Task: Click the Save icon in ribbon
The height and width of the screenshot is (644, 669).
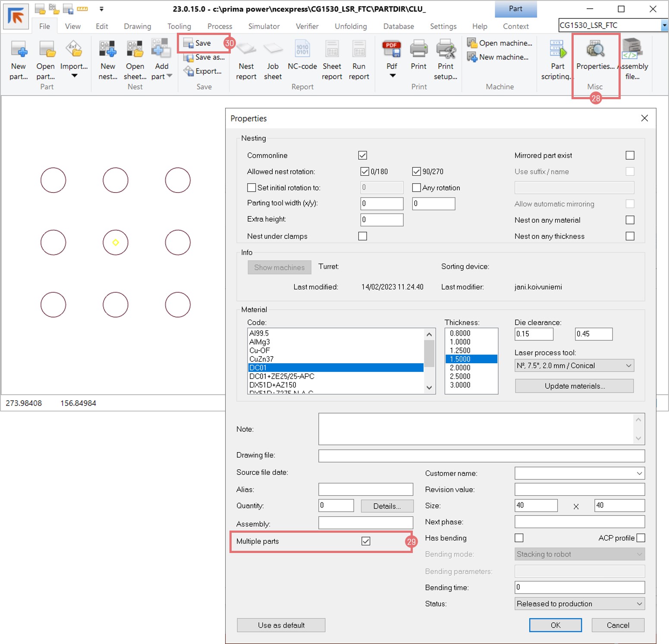Action: tap(188, 43)
